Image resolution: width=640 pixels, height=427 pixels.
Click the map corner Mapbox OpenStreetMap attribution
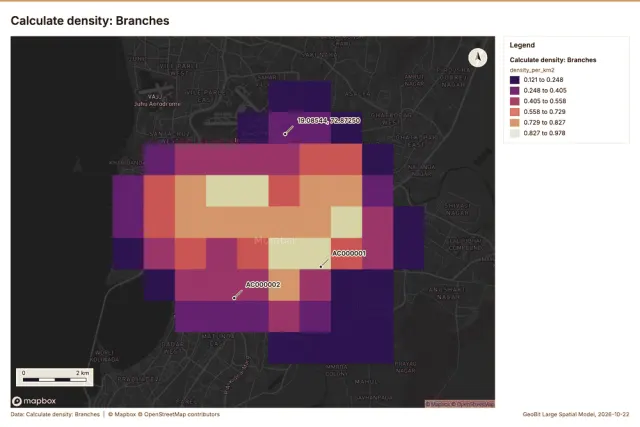(x=460, y=404)
